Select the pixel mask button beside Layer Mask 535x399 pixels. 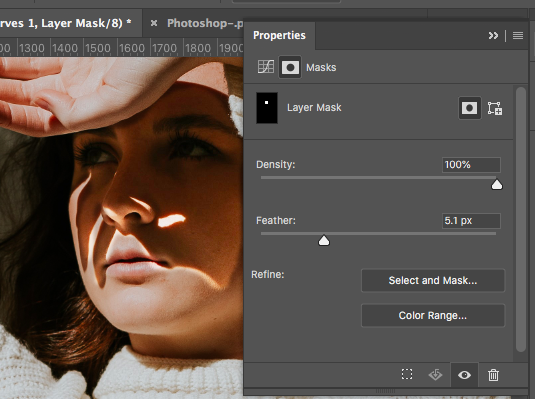(469, 108)
